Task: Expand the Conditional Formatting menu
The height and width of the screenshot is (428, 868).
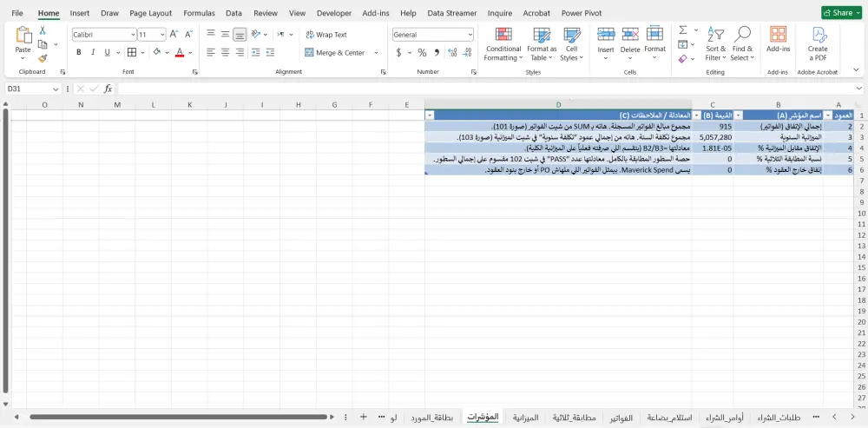Action: pyautogui.click(x=503, y=43)
